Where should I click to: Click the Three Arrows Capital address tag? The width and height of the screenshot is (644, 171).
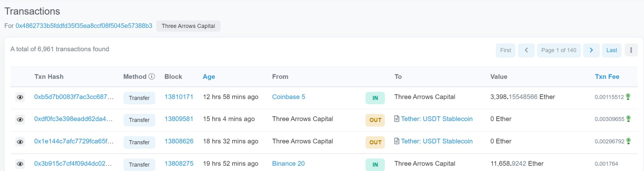188,26
